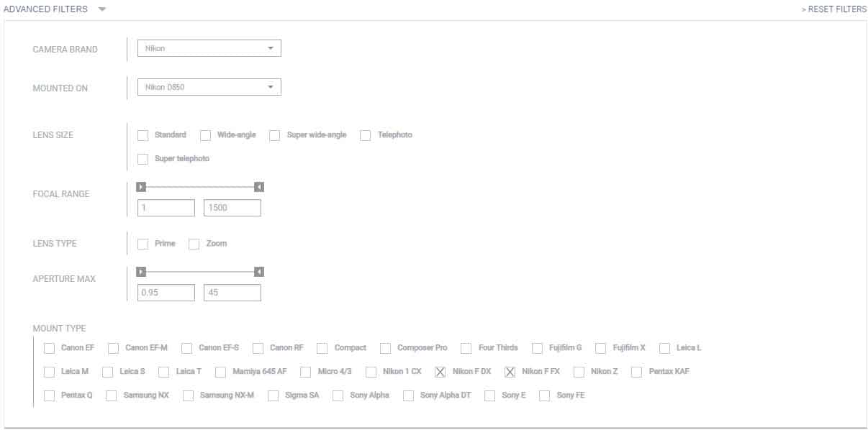Collapse the Advanced Filters section arrow
The image size is (868, 430).
tap(102, 9)
